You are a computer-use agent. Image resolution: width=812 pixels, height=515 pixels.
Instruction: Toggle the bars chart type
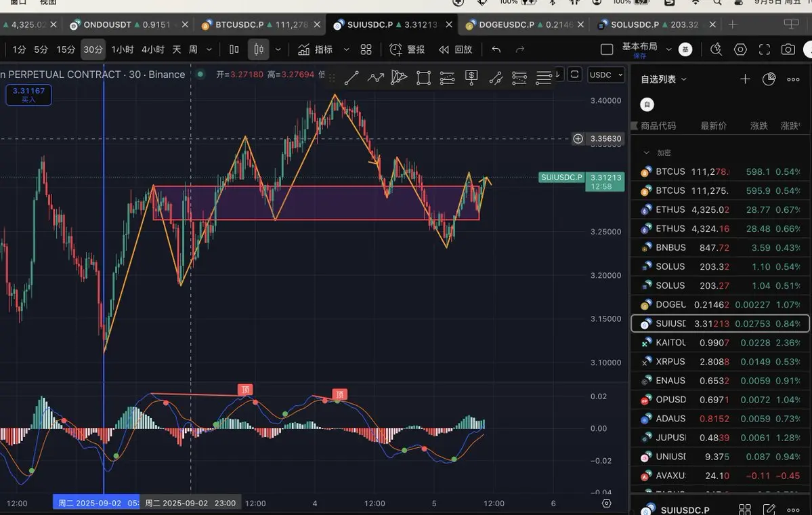[234, 49]
